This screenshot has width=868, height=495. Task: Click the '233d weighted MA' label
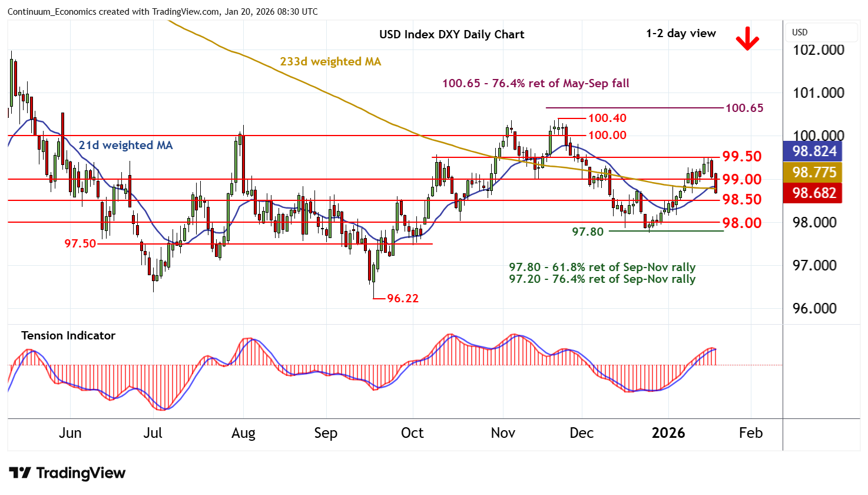330,62
